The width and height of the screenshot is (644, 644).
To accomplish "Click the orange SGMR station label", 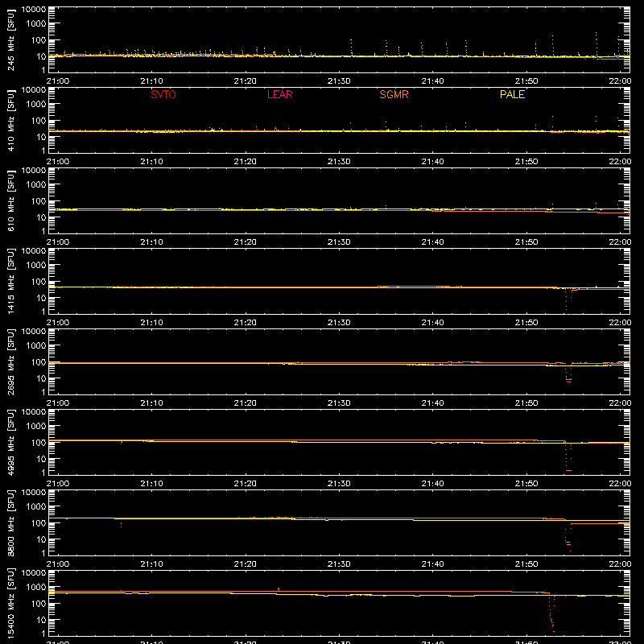I will pyautogui.click(x=394, y=94).
